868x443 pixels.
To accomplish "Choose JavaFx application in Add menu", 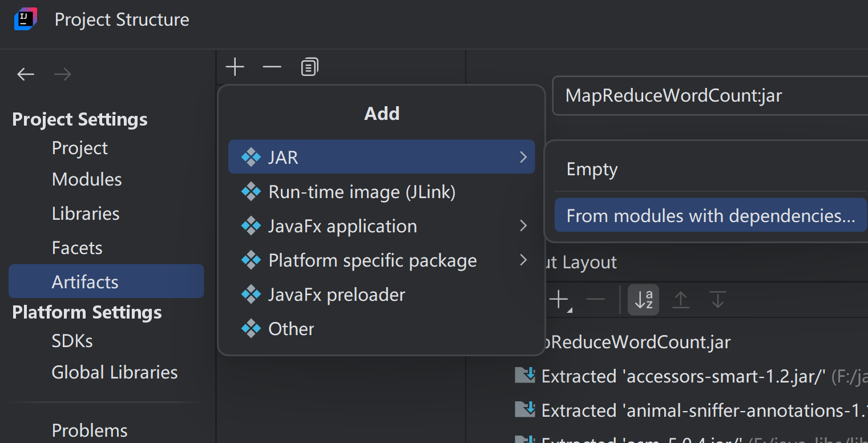I will [x=381, y=226].
